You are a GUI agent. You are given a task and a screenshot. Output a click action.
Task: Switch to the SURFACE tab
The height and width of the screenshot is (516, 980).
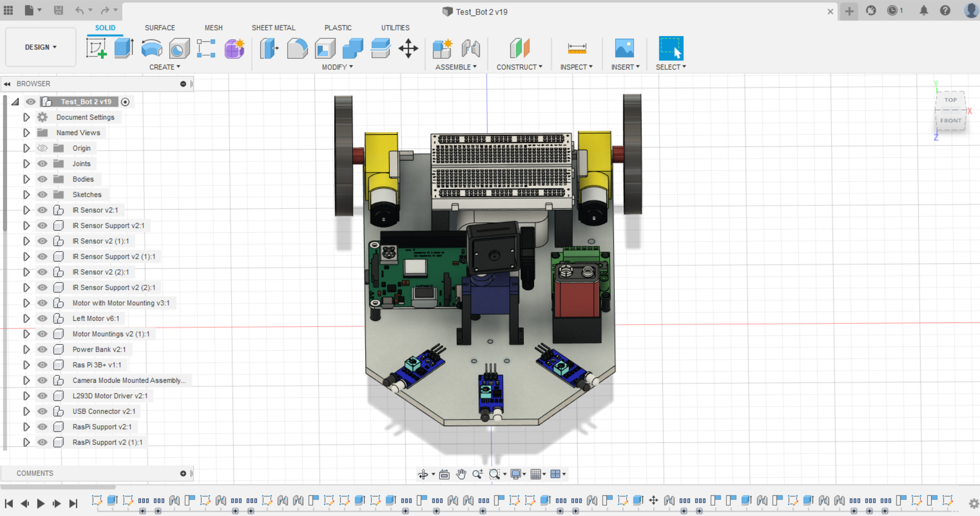tap(159, 28)
